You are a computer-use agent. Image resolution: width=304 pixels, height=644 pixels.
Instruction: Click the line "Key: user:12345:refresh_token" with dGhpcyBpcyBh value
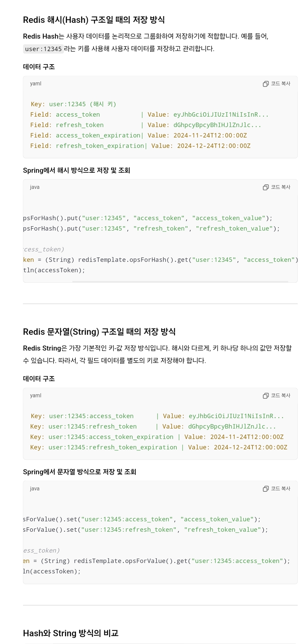tap(153, 427)
